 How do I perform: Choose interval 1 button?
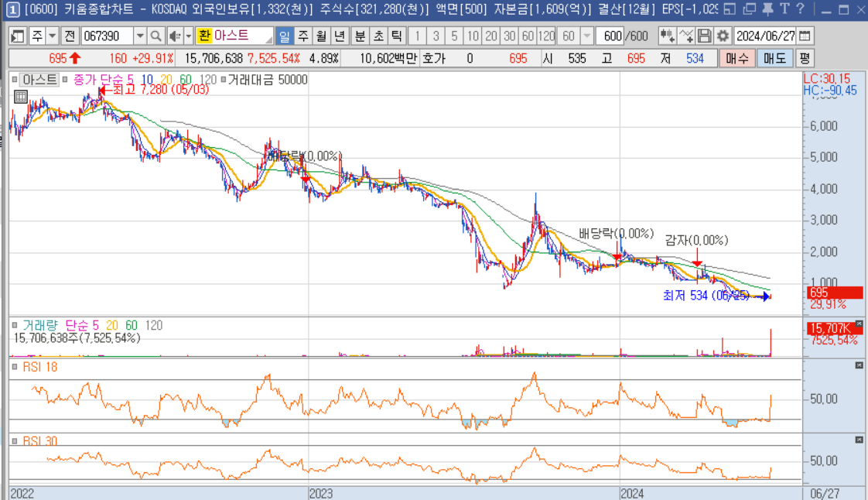click(418, 36)
